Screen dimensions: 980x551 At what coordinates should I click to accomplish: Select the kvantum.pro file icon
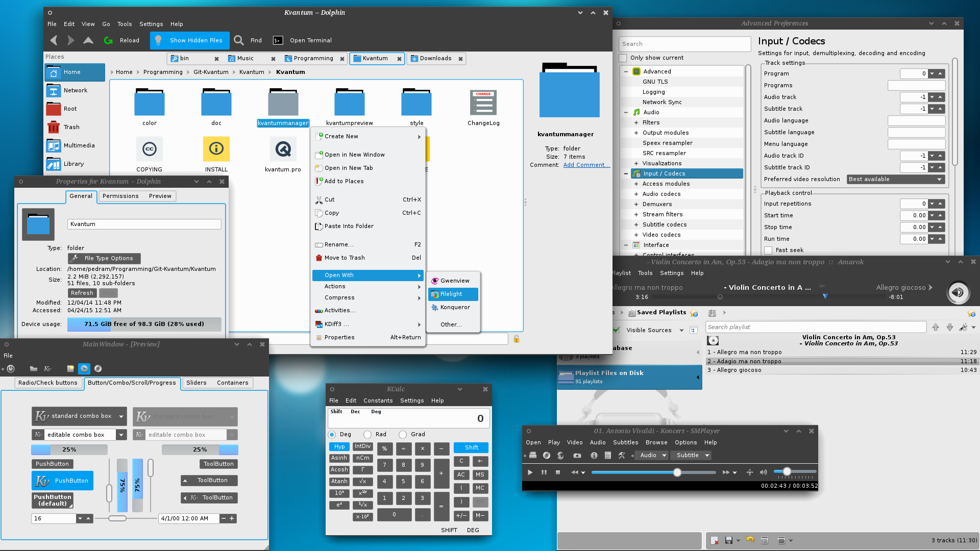[283, 150]
